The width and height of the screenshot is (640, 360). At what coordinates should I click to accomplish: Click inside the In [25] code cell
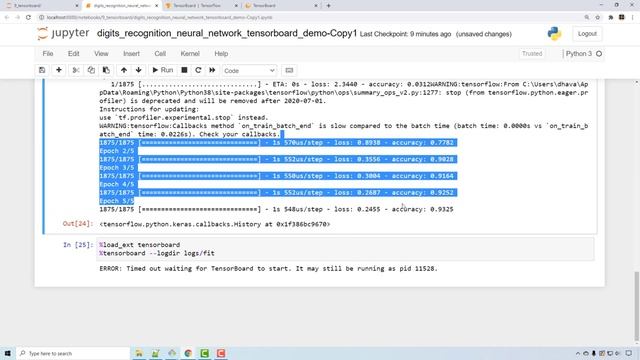[x=345, y=249]
